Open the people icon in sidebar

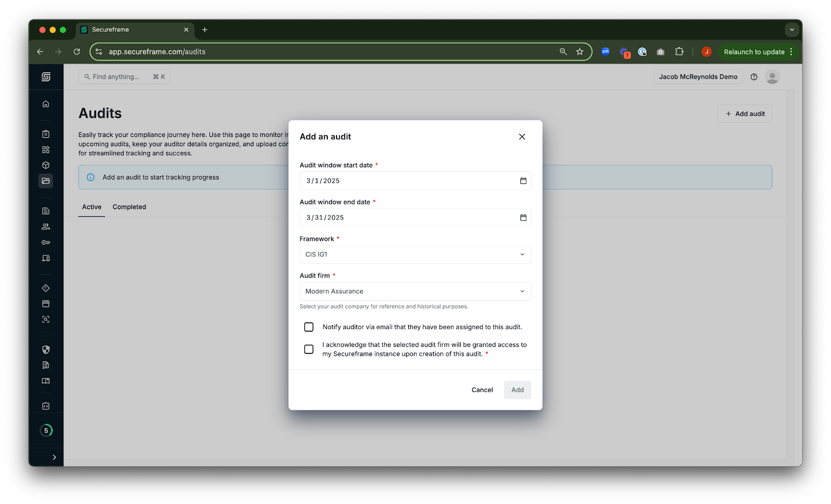(46, 226)
